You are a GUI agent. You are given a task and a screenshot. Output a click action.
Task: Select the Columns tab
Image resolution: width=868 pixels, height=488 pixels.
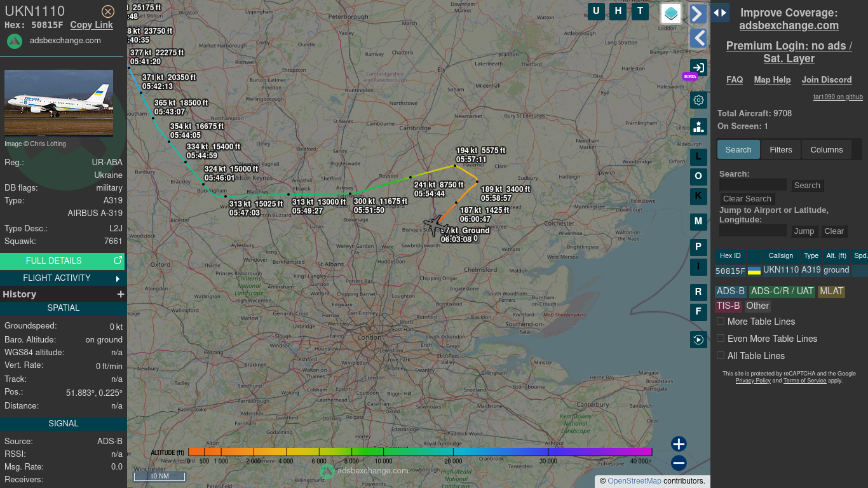click(826, 149)
